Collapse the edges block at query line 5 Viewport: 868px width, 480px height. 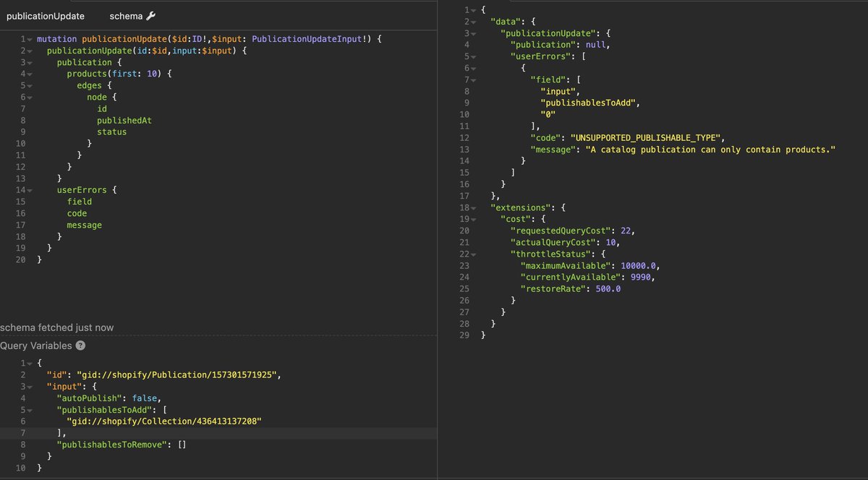(31, 85)
